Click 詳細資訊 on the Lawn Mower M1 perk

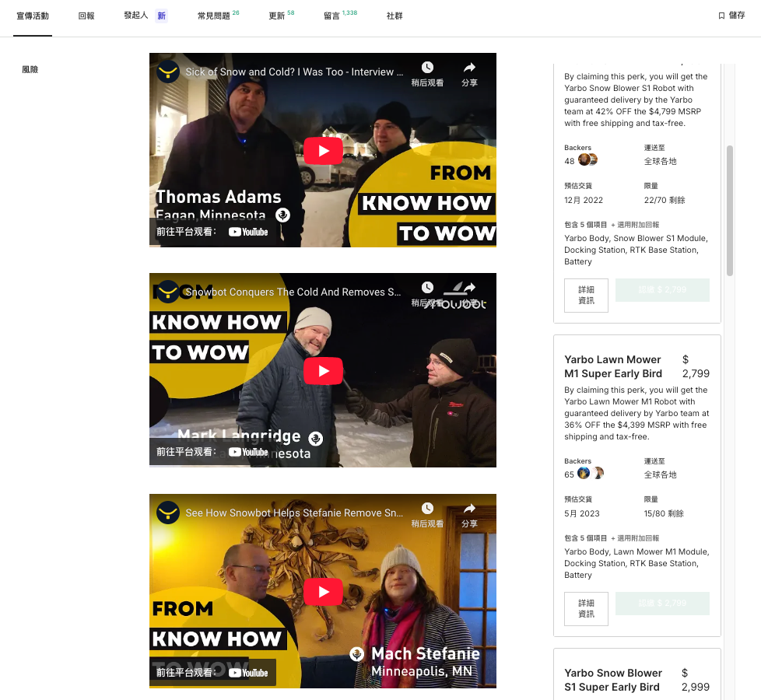[586, 608]
